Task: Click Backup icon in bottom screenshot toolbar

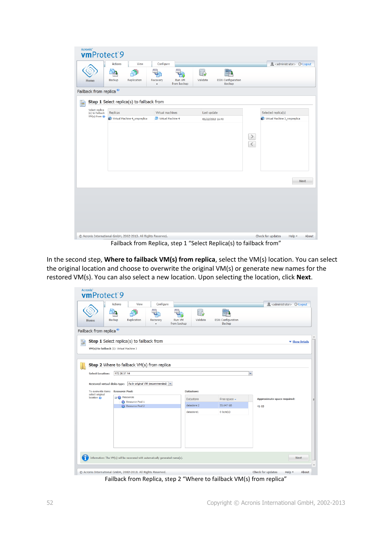Action: pyautogui.click(x=113, y=315)
